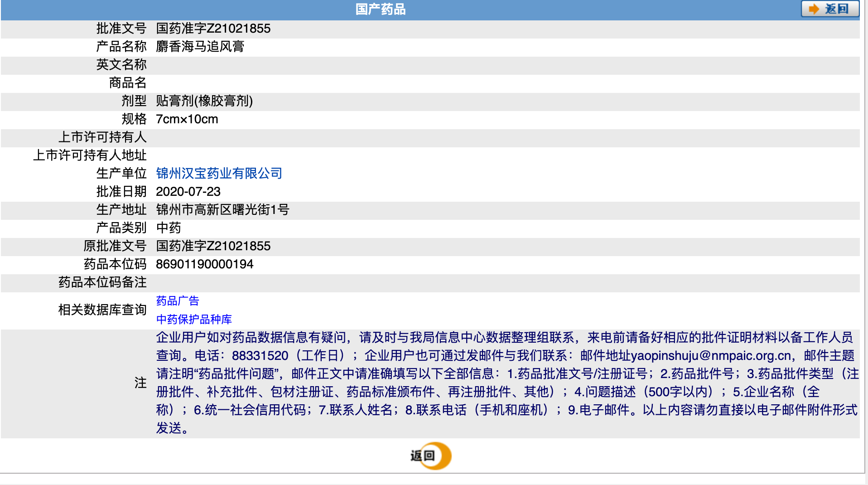This screenshot has width=868, height=485.
Task: Click the 相关数据库查询 label
Action: (102, 310)
